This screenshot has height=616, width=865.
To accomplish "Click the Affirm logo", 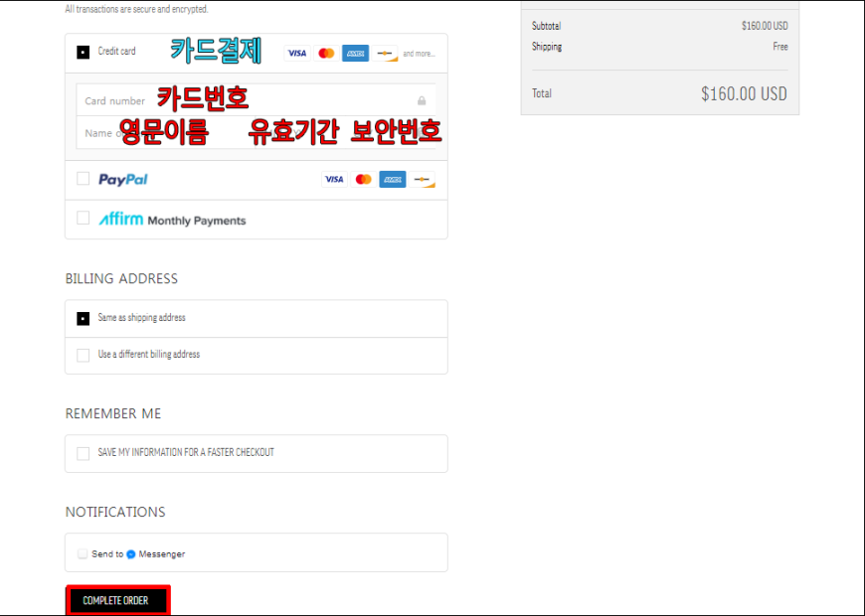I will click(121, 219).
